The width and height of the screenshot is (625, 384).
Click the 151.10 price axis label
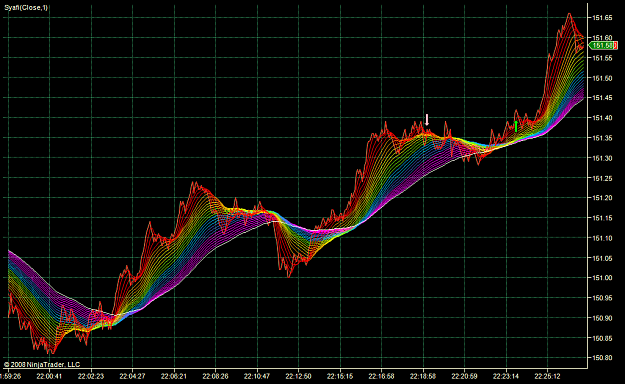click(x=602, y=238)
